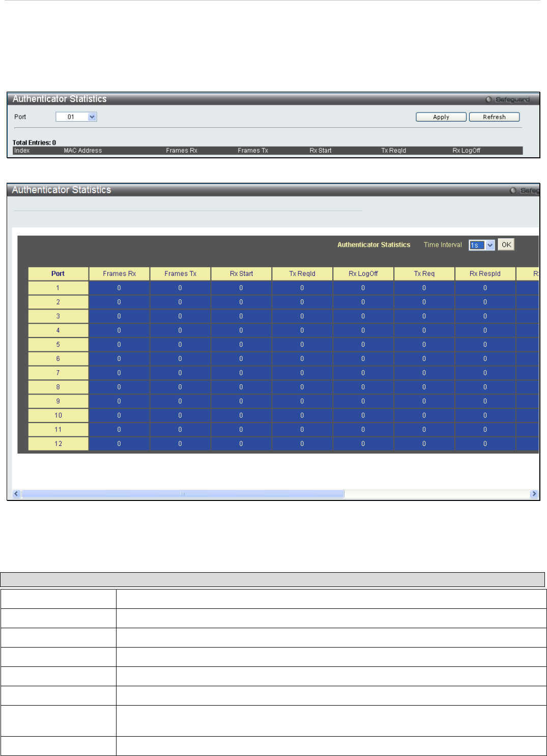Click Frames Tx value for port 12
The width and height of the screenshot is (547, 756).
click(180, 444)
